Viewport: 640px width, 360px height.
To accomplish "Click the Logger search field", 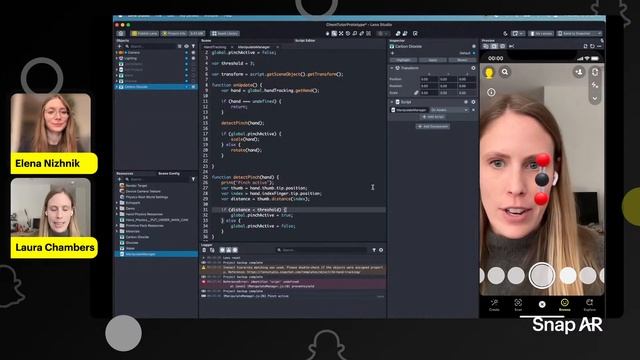I will pos(322,250).
